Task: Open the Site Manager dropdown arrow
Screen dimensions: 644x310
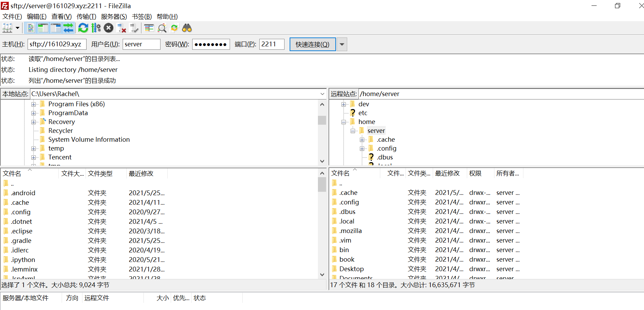Action: tap(17, 28)
